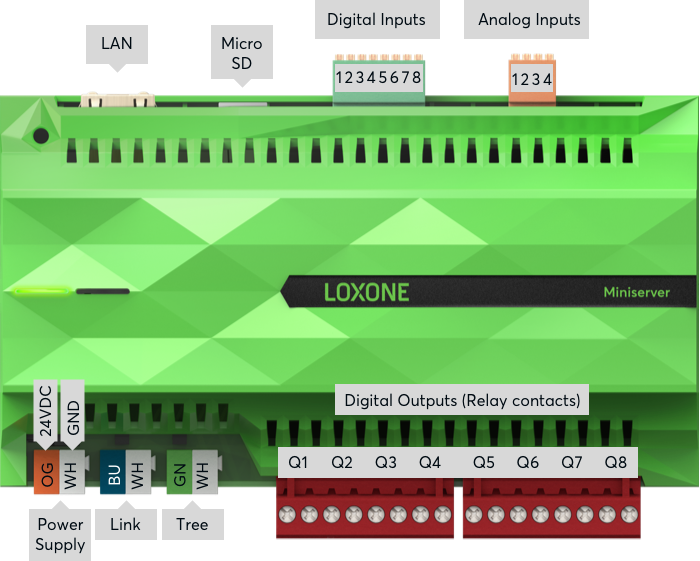Click the Link label
700x561 pixels.
125,524
